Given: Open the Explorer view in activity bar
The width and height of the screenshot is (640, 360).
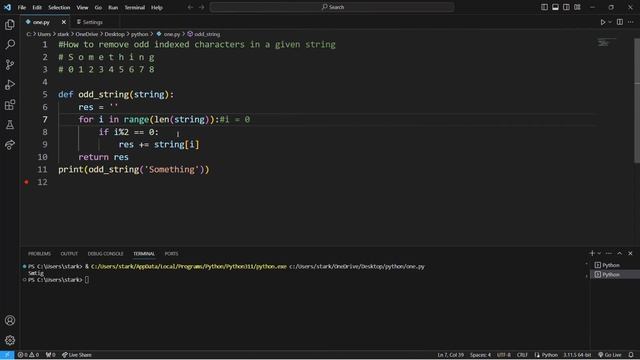Looking at the screenshot, I should click(10, 24).
